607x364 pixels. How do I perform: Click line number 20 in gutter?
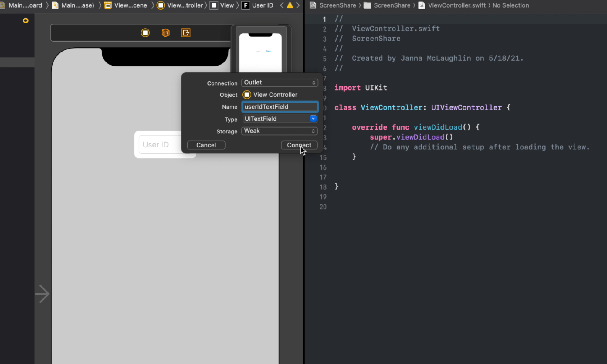point(323,207)
